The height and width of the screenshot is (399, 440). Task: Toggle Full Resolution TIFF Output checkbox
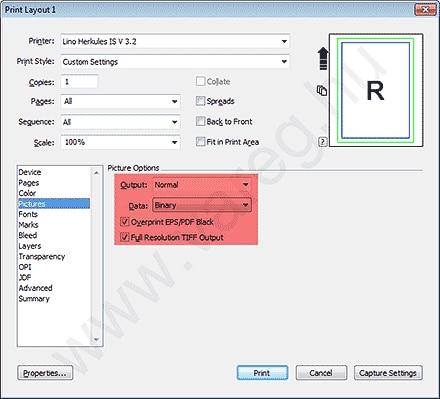124,237
